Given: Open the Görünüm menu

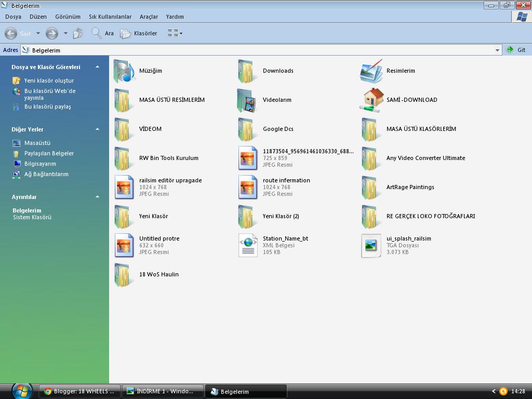Looking at the screenshot, I should coord(68,17).
